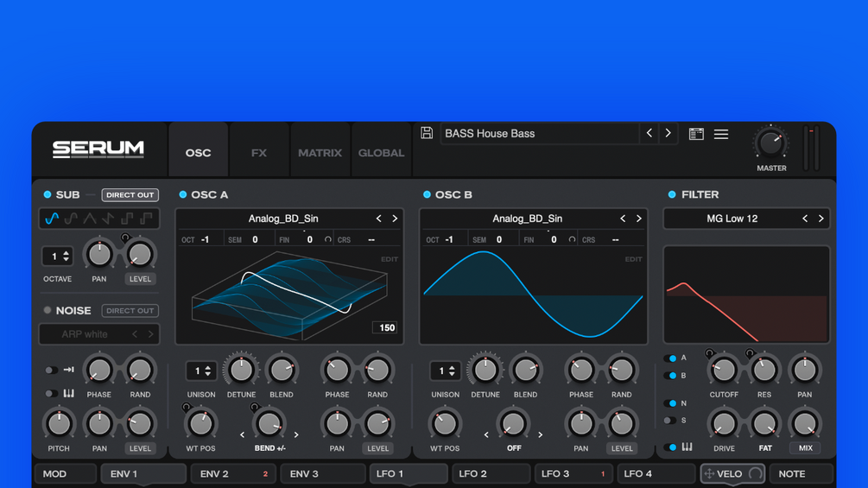Open the preset browser icon
868x488 pixels.
[696, 134]
